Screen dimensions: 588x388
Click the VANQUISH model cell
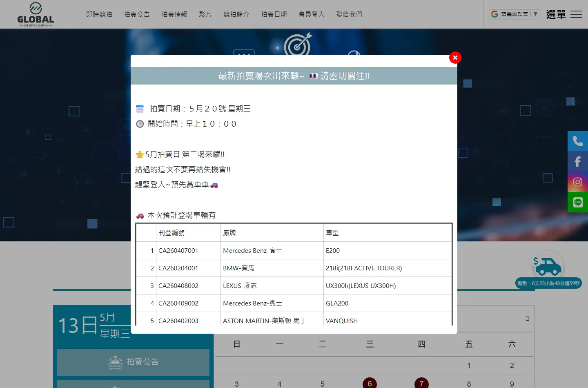pos(388,319)
